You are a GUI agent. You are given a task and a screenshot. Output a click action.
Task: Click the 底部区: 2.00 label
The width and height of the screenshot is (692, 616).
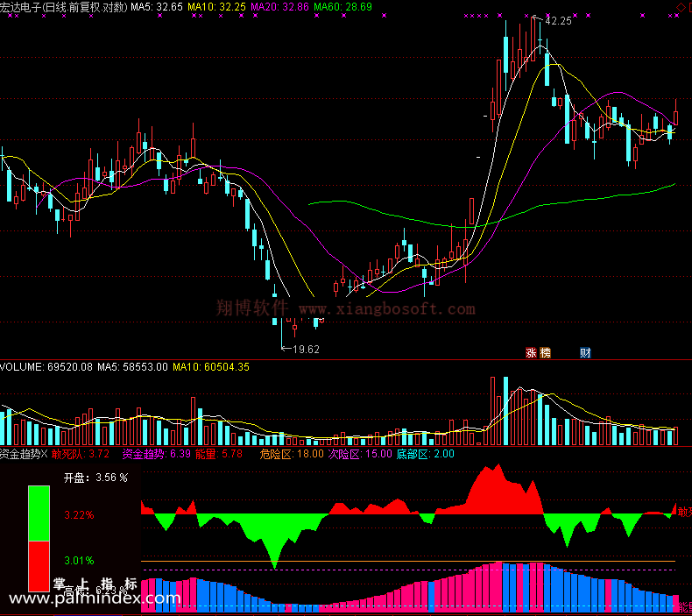[x=426, y=454]
